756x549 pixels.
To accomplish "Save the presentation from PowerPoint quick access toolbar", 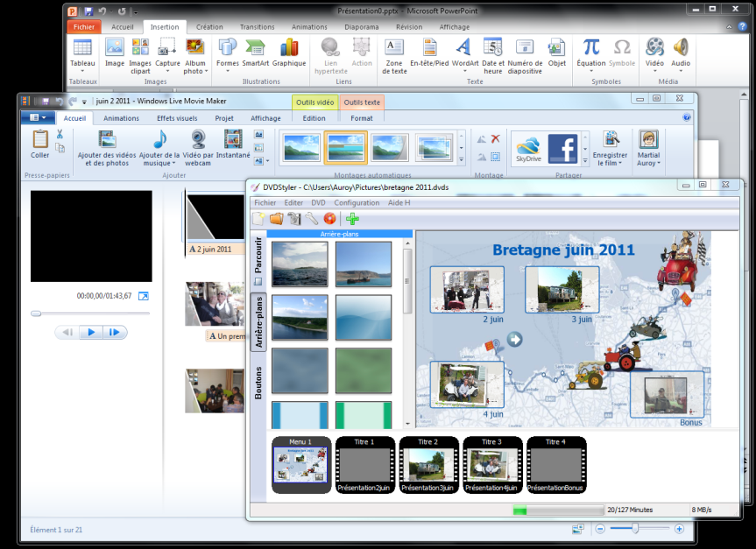I will pos(88,11).
